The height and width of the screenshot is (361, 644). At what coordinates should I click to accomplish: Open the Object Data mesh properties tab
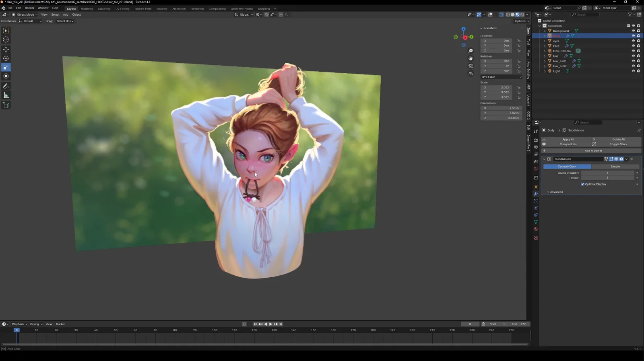click(536, 222)
